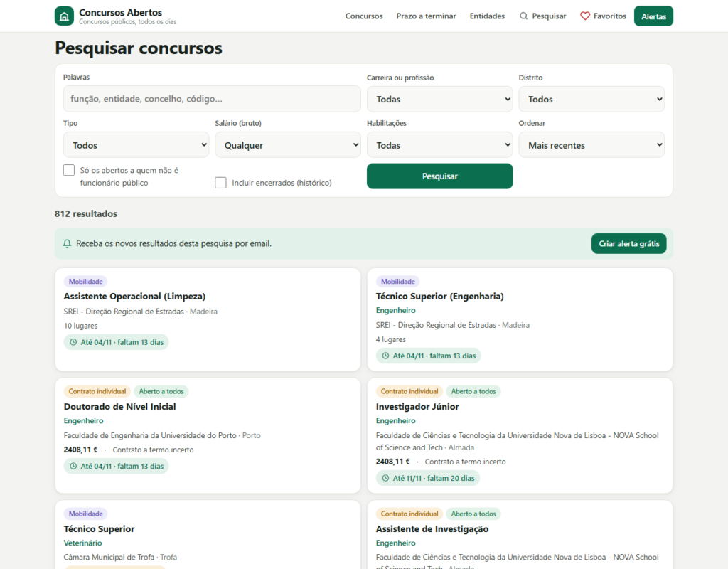Click 'Contrato individual' tag on Doutorado card
The image size is (728, 569).
(97, 392)
